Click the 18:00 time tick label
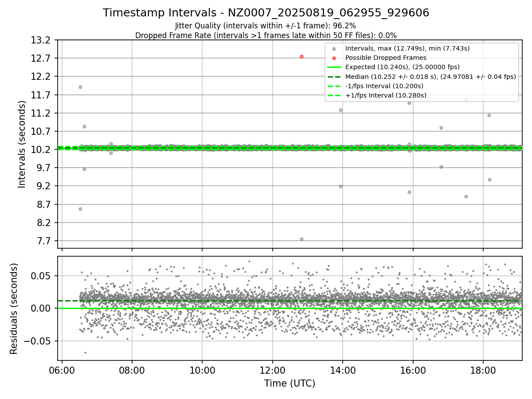The height and width of the screenshot is (399, 532). 483,370
